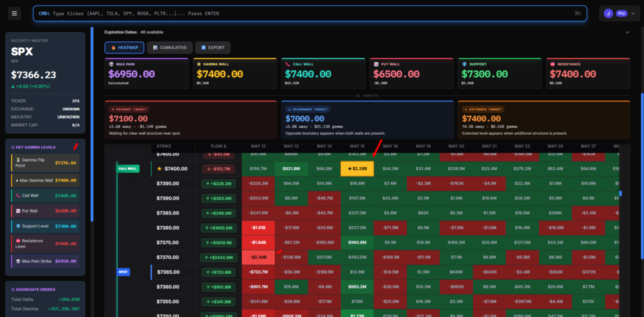This screenshot has height=317, width=644.
Task: Open the $7100.00 primary target card
Action: click(x=191, y=120)
